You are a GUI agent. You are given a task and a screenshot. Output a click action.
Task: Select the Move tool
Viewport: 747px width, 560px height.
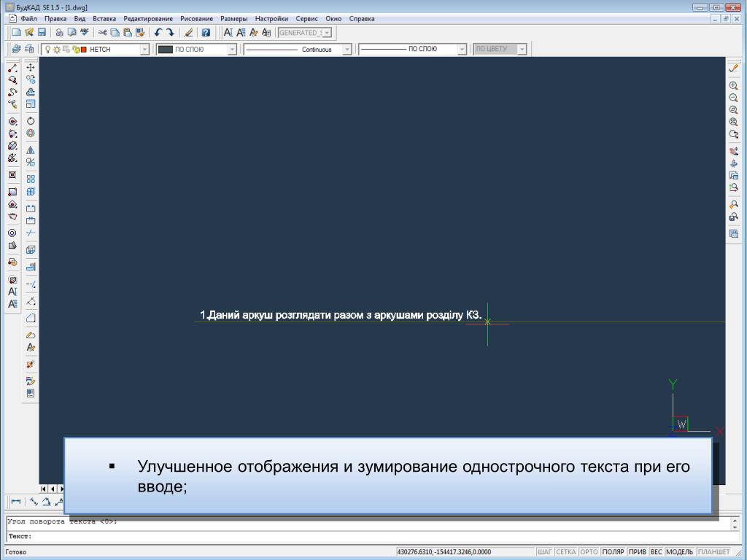pos(31,67)
